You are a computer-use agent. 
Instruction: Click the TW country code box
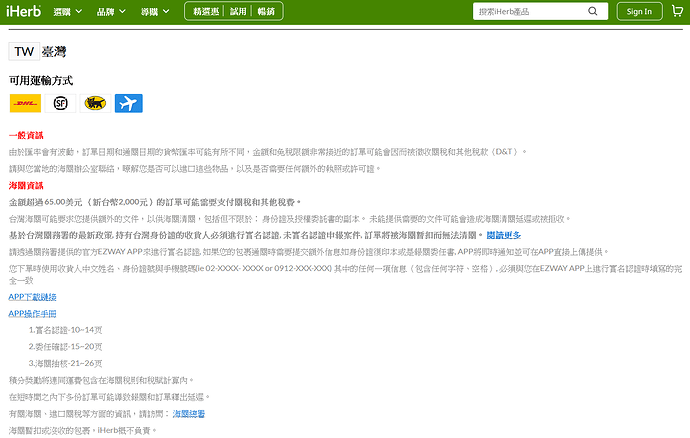click(24, 52)
